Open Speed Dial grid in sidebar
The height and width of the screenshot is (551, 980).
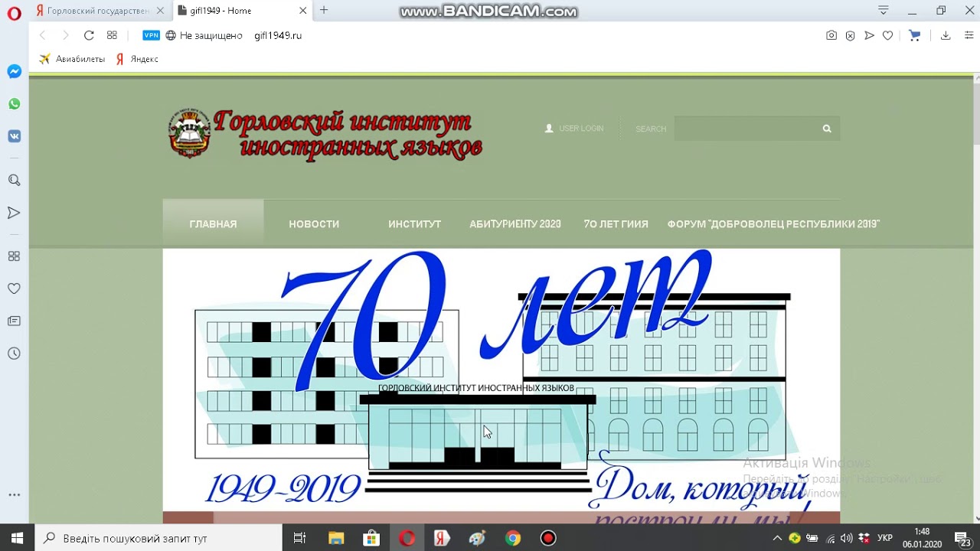tap(14, 256)
